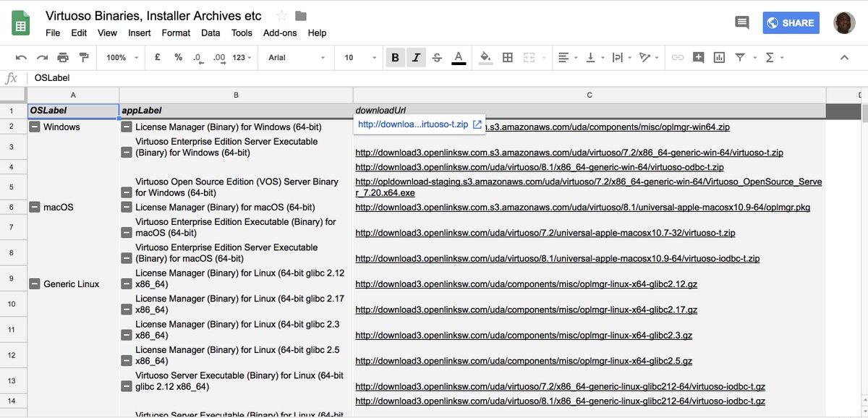Open the Add-ons menu
Screen dimensions: 868x418
(x=280, y=33)
